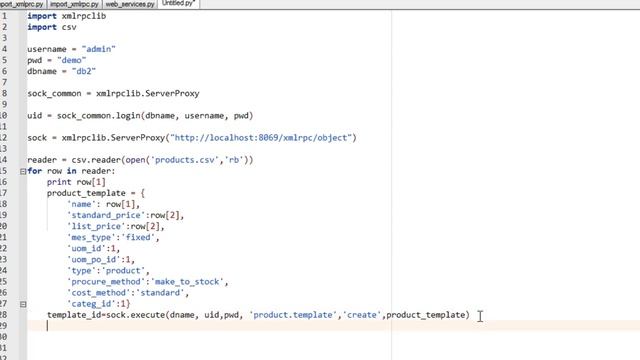Viewport: 640px width, 360px height.
Task: Click the 'make_to_stock' value
Action: coord(187,282)
